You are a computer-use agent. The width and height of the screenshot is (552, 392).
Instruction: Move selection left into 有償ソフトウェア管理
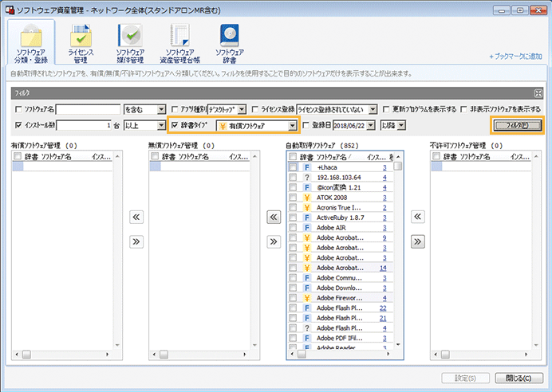coord(136,217)
